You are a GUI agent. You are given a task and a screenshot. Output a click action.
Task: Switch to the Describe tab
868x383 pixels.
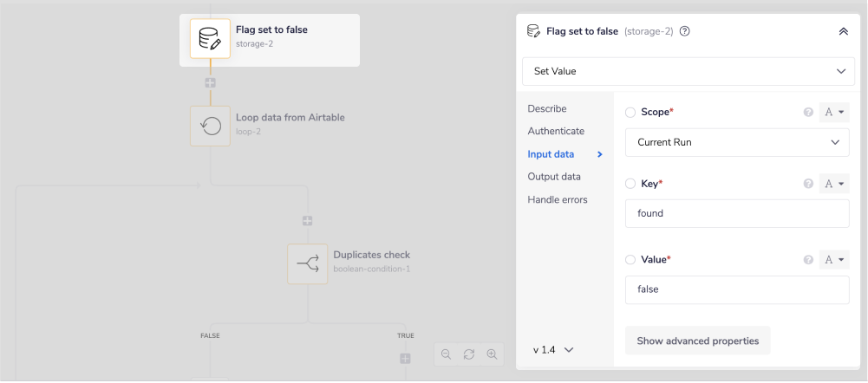tap(547, 108)
